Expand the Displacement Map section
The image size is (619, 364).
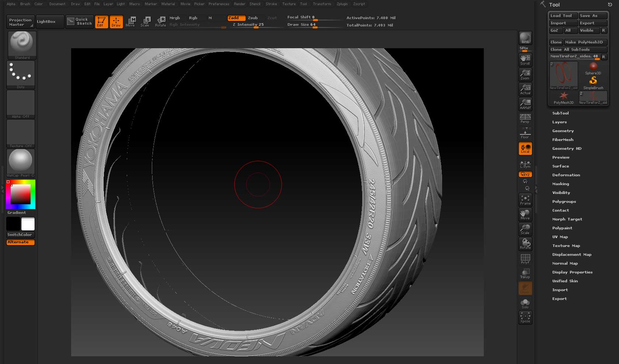pyautogui.click(x=572, y=254)
